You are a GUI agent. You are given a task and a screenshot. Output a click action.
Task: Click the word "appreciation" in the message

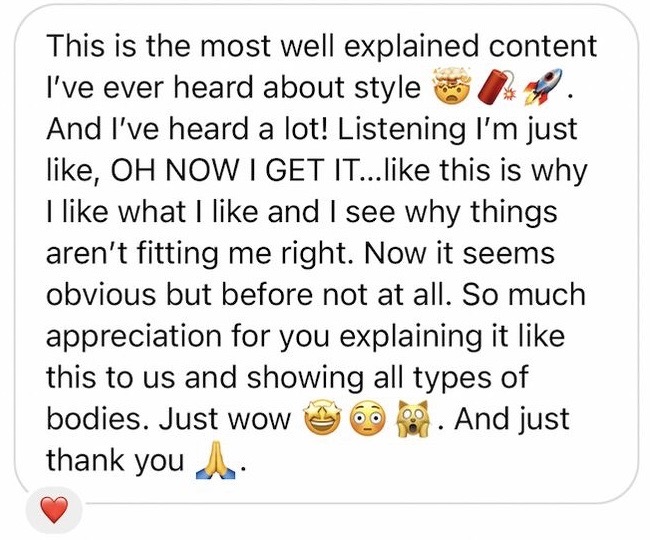point(134,339)
